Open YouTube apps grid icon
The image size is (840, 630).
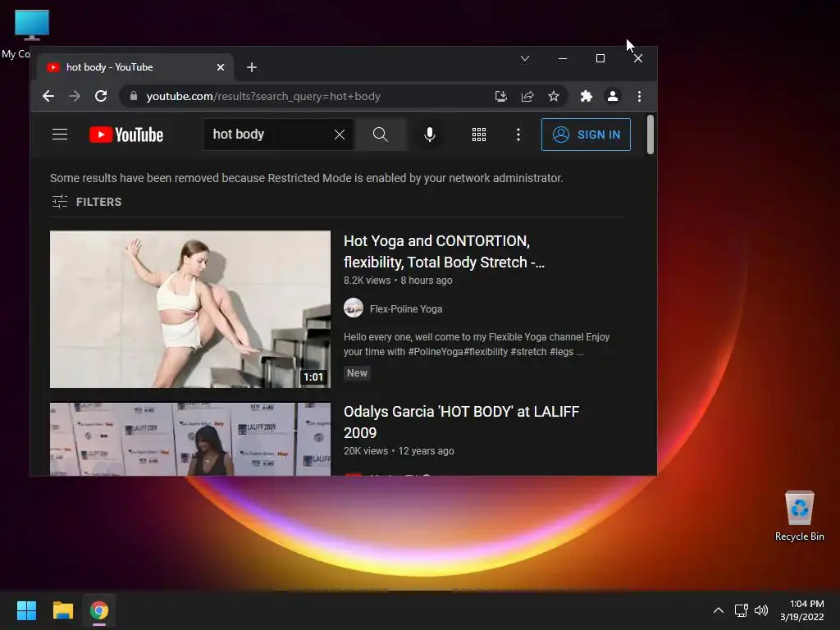479,135
